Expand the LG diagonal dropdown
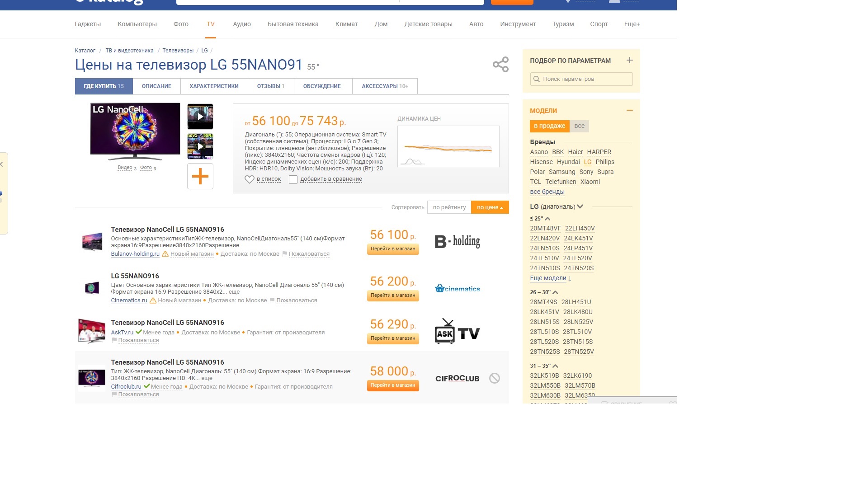868x488 pixels. pyautogui.click(x=580, y=206)
